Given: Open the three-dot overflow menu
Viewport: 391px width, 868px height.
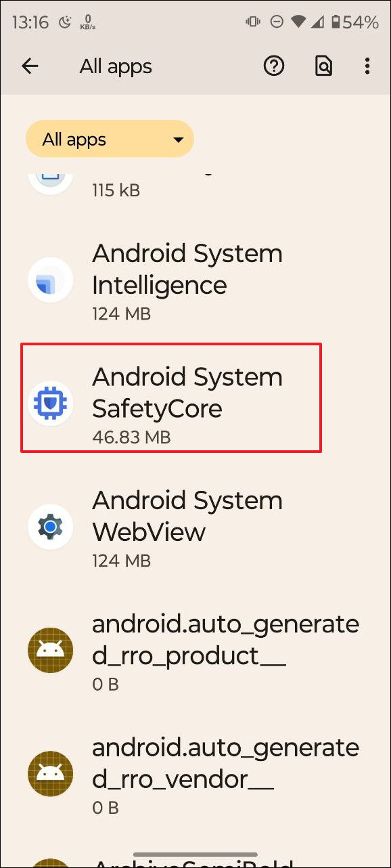Looking at the screenshot, I should pos(367,66).
